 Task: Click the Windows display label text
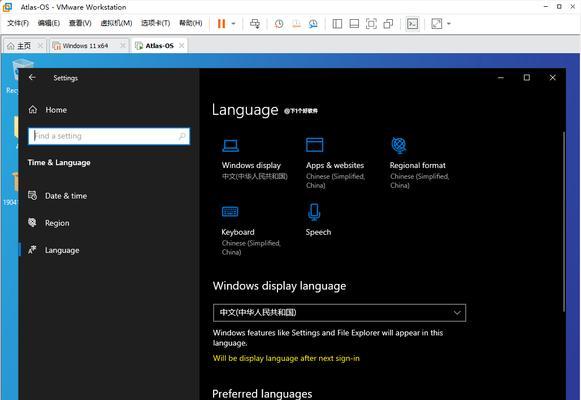click(x=251, y=165)
